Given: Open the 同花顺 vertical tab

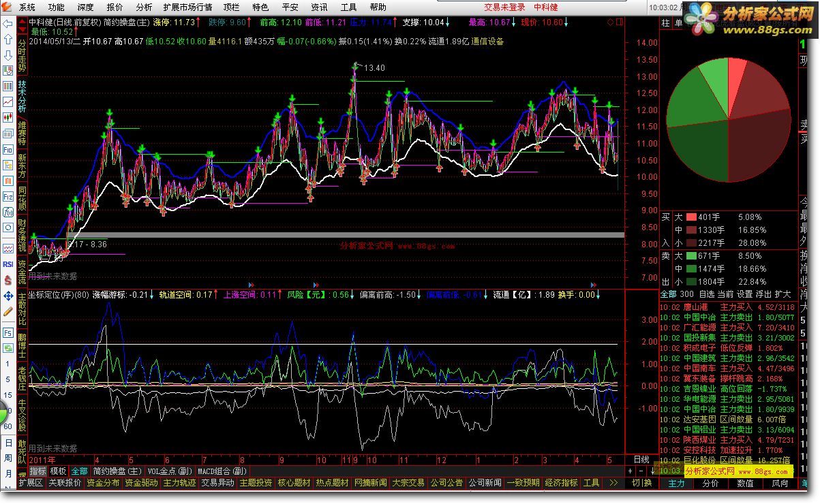Looking at the screenshot, I should point(22,197).
